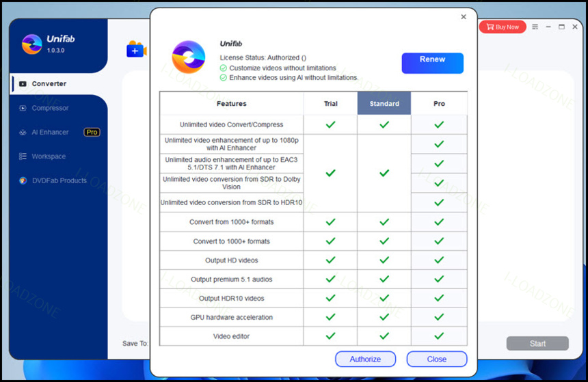Click Standard checkmark for Output premium 5.1 audios
The image size is (588, 382).
(x=384, y=279)
